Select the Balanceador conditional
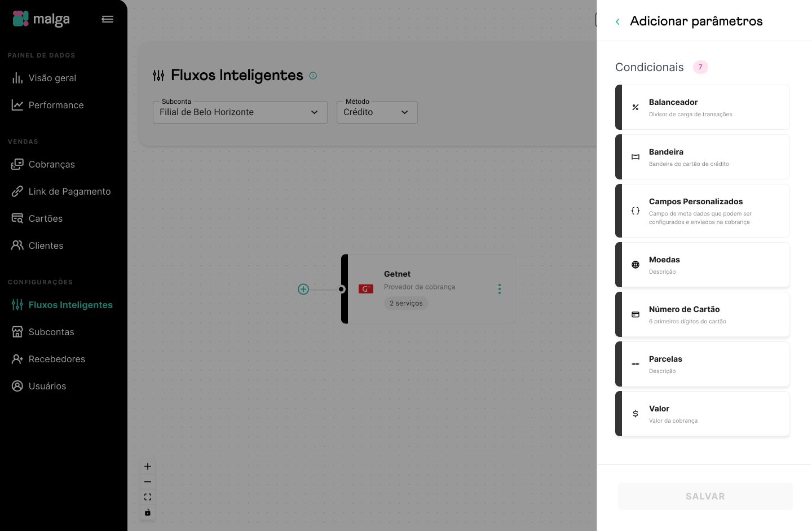This screenshot has height=531, width=812. (x=703, y=107)
